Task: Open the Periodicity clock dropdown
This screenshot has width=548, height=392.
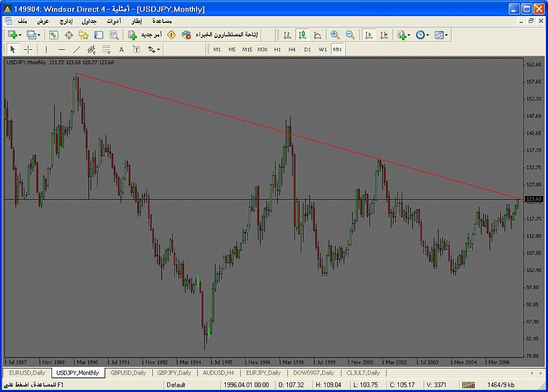Action: coord(422,35)
